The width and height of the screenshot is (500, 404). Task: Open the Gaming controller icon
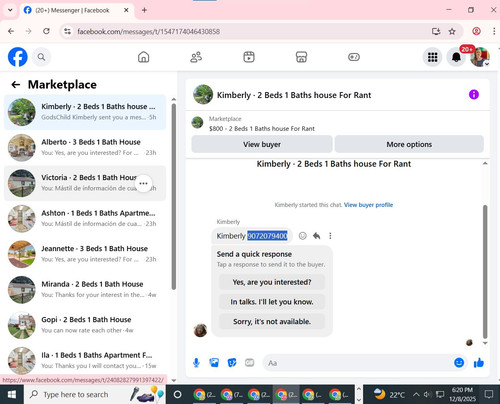click(354, 57)
